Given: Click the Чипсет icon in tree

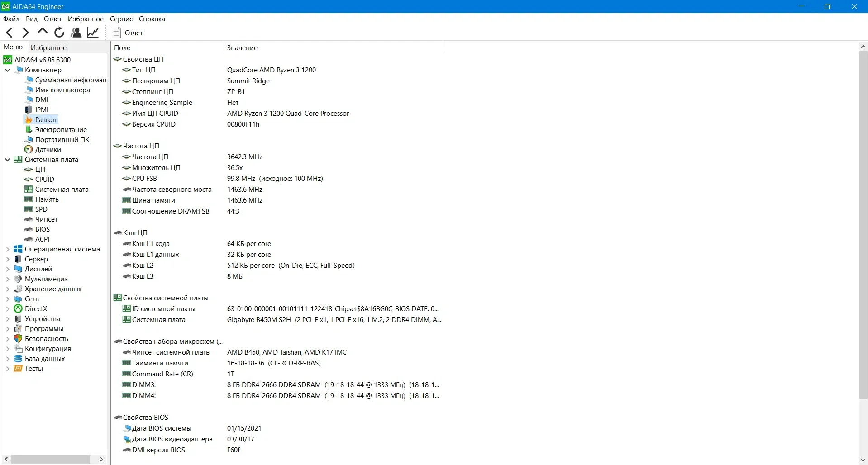Looking at the screenshot, I should (x=29, y=219).
